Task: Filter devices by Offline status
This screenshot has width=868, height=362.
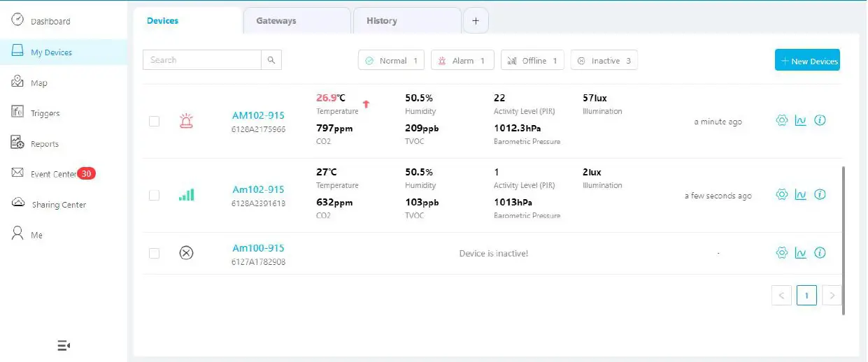Action: click(x=533, y=61)
